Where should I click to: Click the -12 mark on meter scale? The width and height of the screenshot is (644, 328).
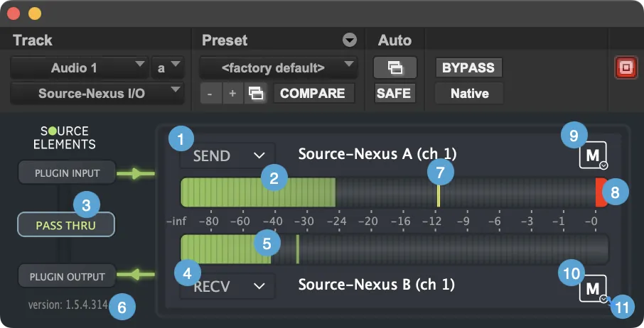click(x=432, y=222)
